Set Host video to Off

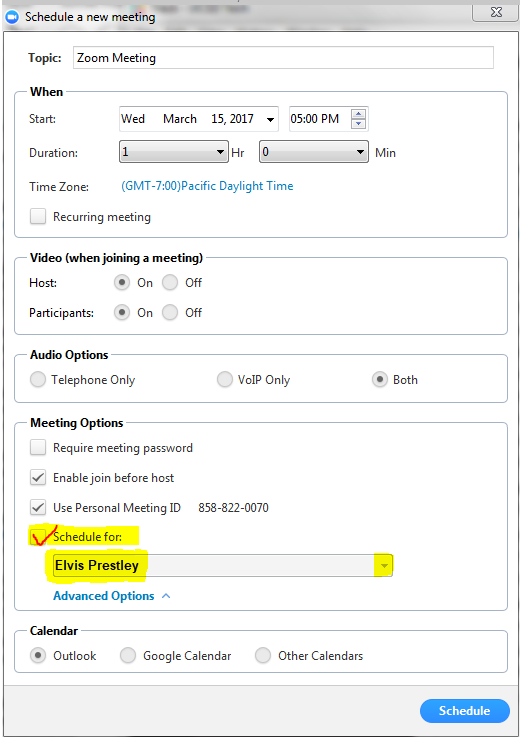[170, 282]
